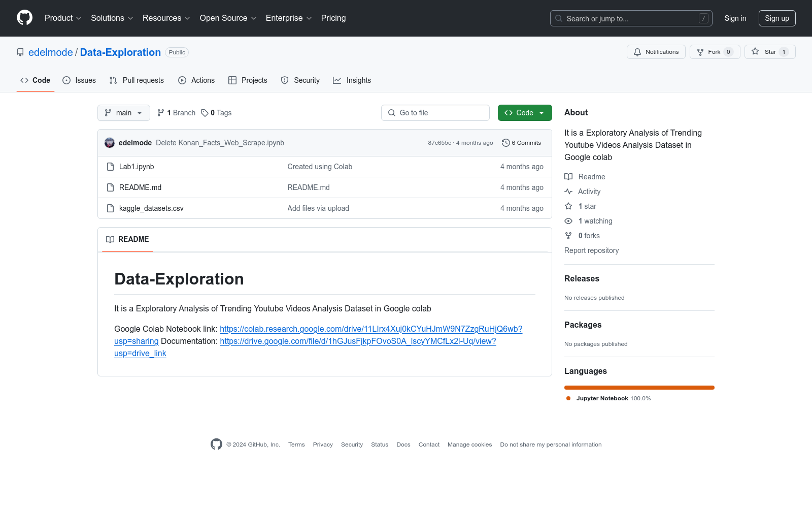Open the Resources dropdown
The image size is (812, 508).
[x=166, y=18]
